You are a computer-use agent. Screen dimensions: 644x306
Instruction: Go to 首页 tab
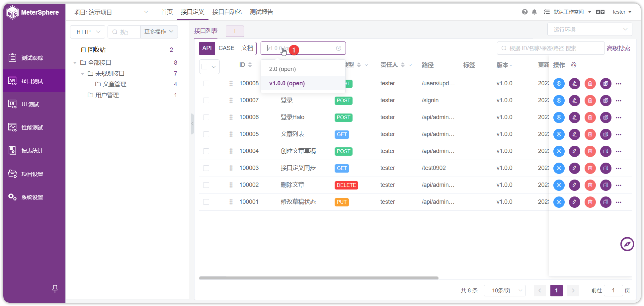(x=167, y=12)
